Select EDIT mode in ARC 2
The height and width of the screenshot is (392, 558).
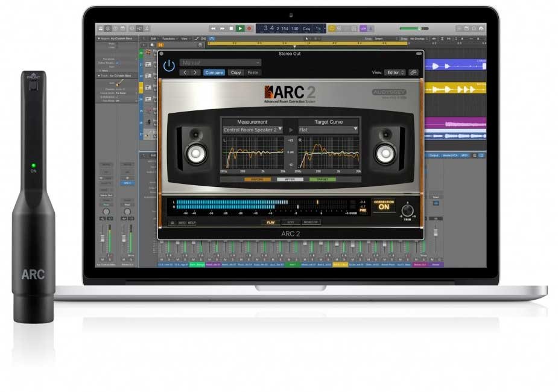(x=290, y=223)
